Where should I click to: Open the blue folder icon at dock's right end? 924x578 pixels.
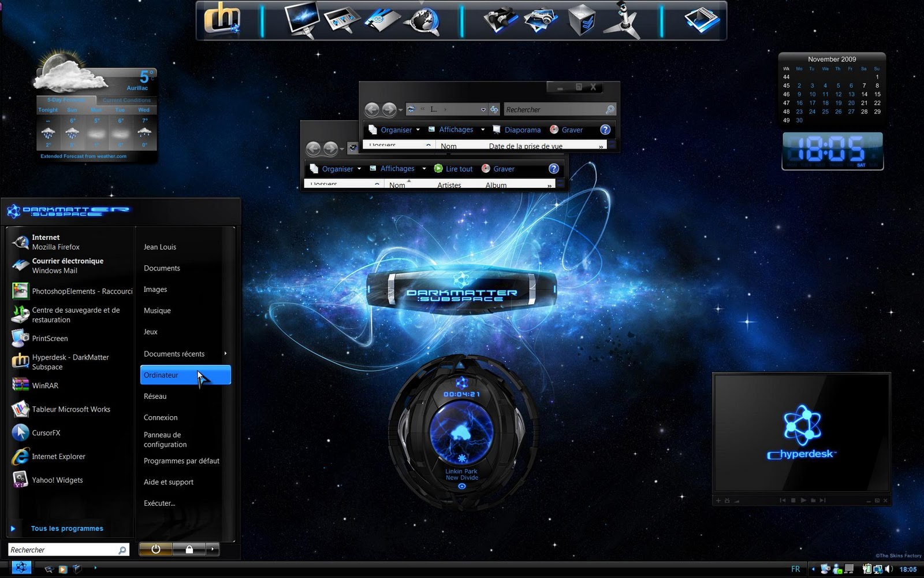point(701,21)
